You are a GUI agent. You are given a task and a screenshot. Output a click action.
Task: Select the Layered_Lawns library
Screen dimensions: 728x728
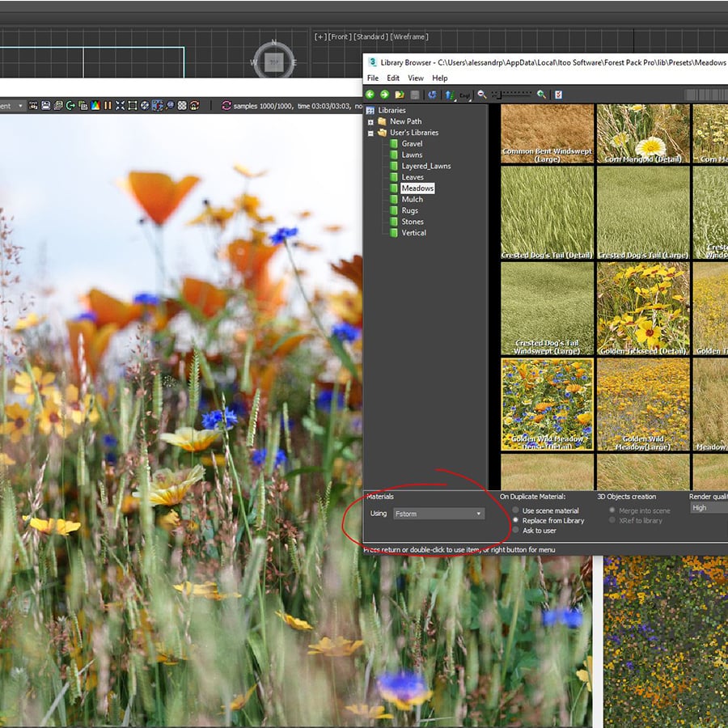click(x=426, y=166)
